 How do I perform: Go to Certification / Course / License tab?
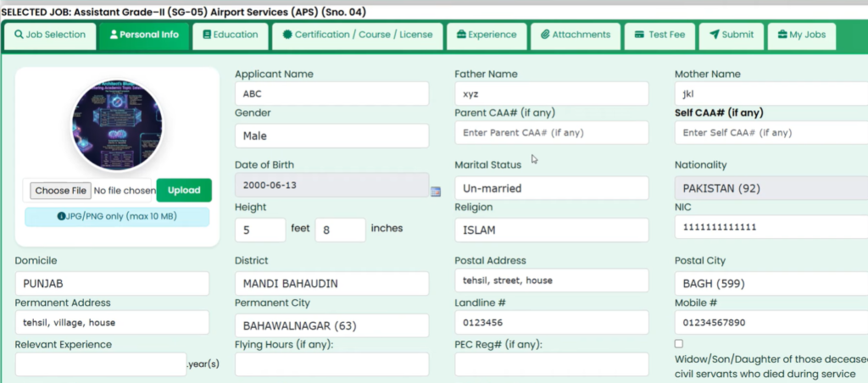coord(358,35)
